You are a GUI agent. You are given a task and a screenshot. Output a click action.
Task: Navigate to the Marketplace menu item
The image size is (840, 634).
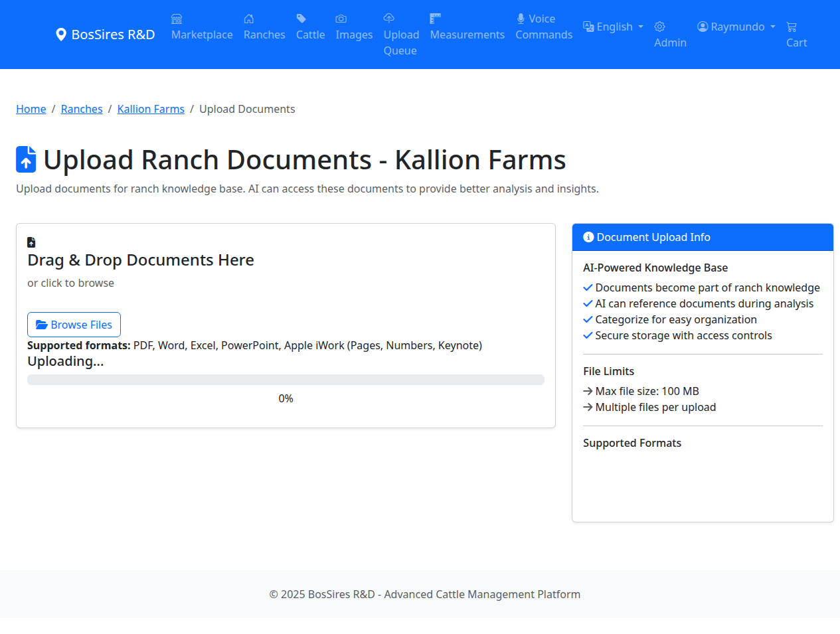coord(201,35)
